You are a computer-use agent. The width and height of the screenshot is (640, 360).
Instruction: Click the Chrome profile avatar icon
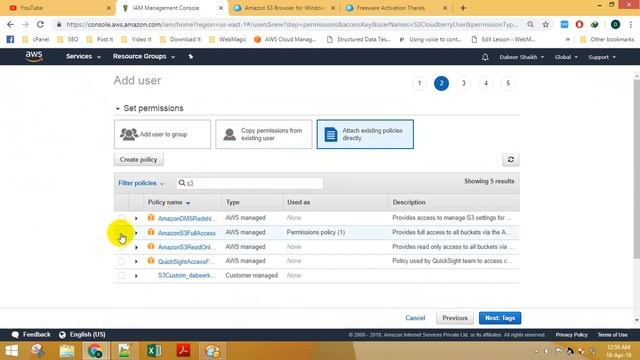point(616,24)
